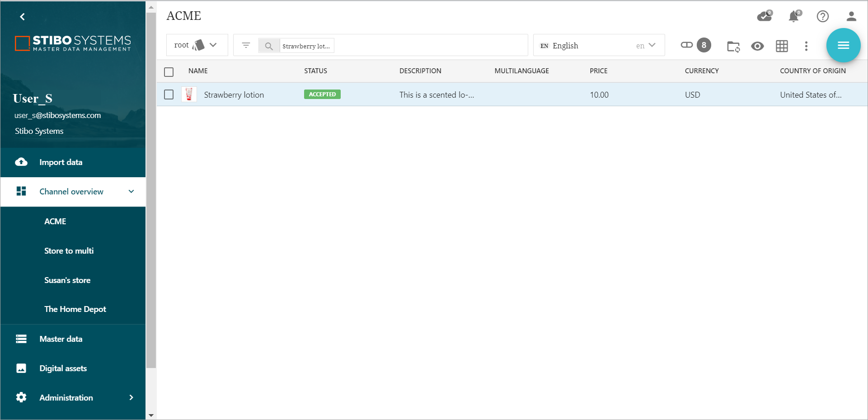Click the folder refresh icon
This screenshot has height=420, width=868.
pyautogui.click(x=733, y=46)
